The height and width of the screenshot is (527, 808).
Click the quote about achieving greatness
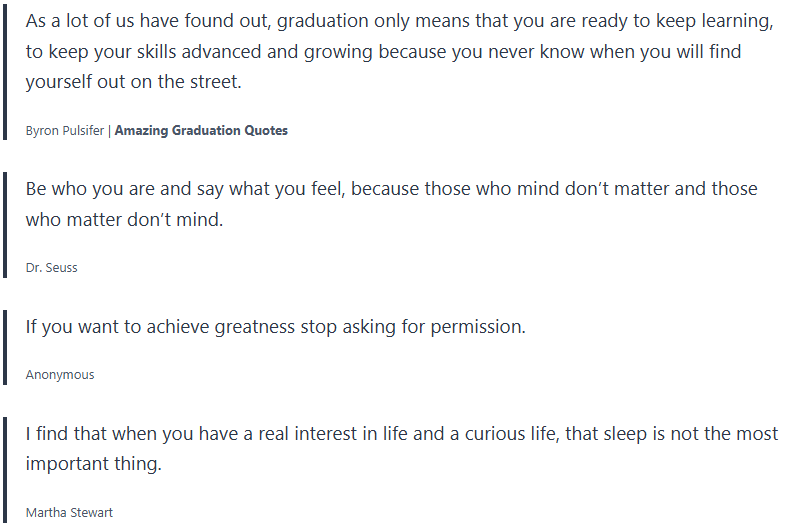(x=275, y=326)
